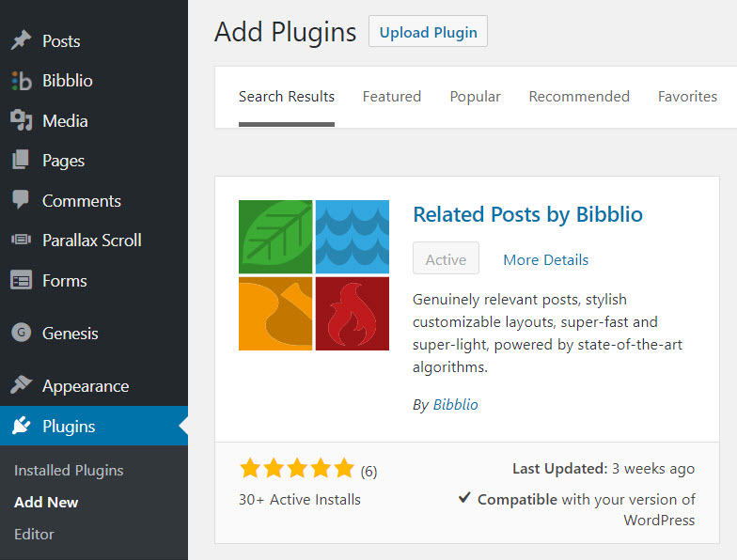Click the Comments speech bubble icon
The image size is (737, 560).
pos(21,199)
